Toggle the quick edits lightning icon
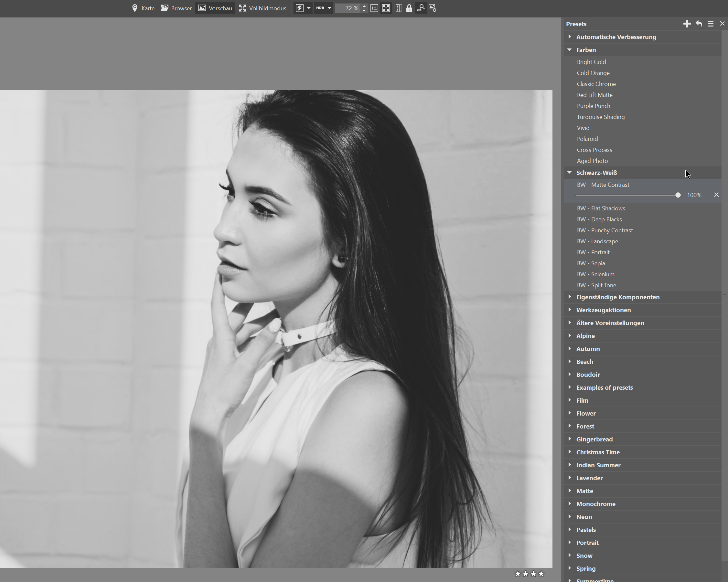Image resolution: width=728 pixels, height=582 pixels. 299,8
